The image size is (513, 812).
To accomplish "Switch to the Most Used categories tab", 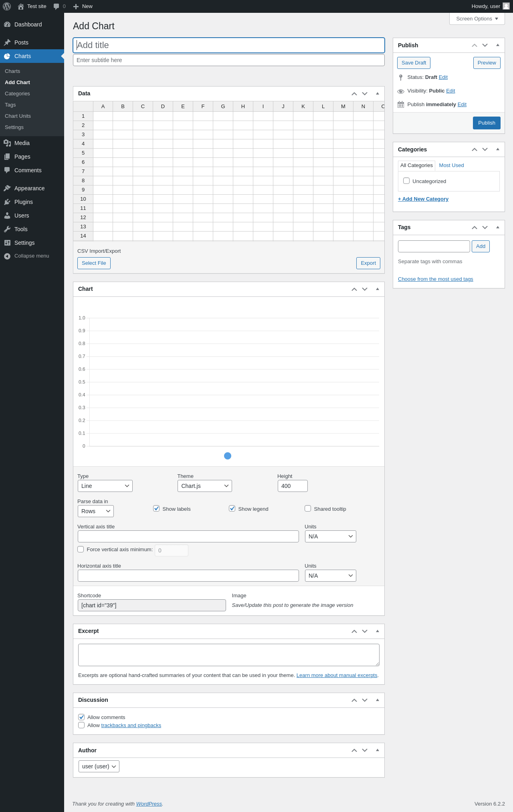I will pyautogui.click(x=451, y=165).
